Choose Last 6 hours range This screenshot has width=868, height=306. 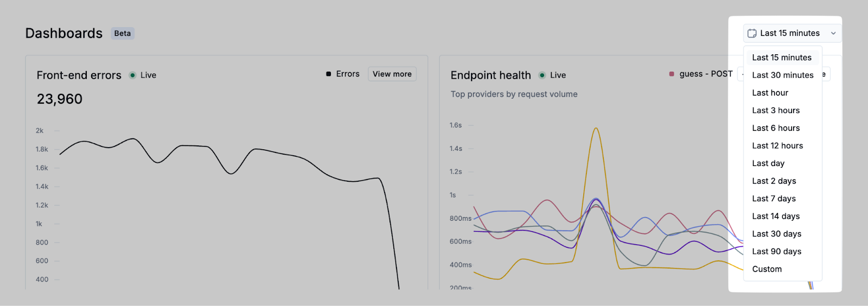[x=776, y=128]
